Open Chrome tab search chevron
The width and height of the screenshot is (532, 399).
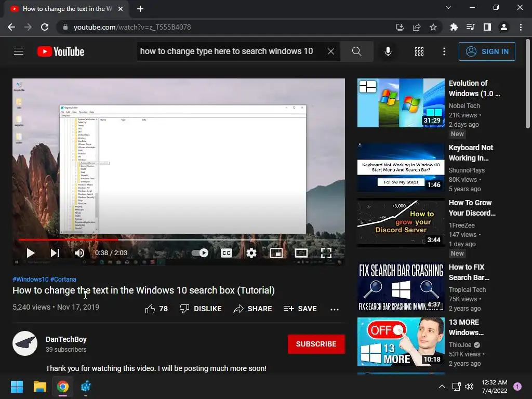click(x=448, y=7)
